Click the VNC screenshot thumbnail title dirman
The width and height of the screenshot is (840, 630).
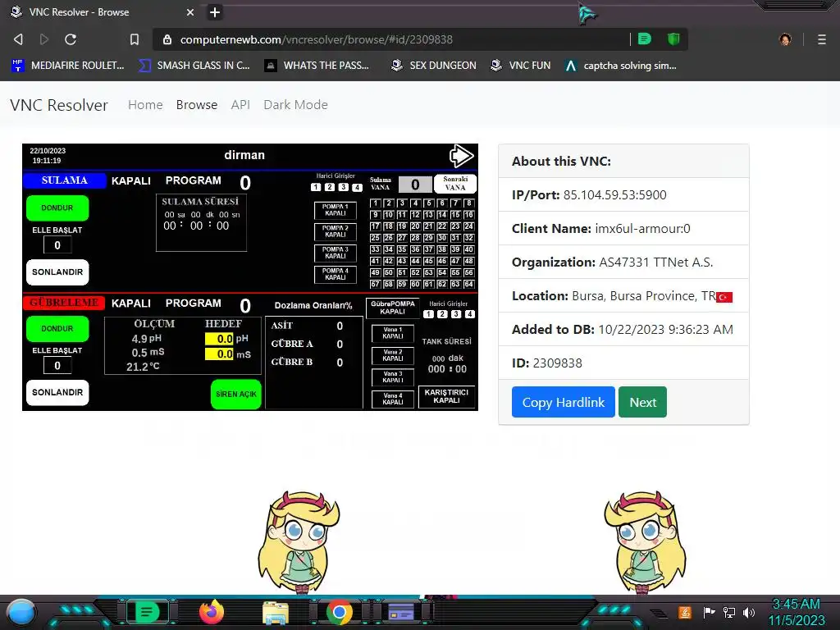point(244,155)
